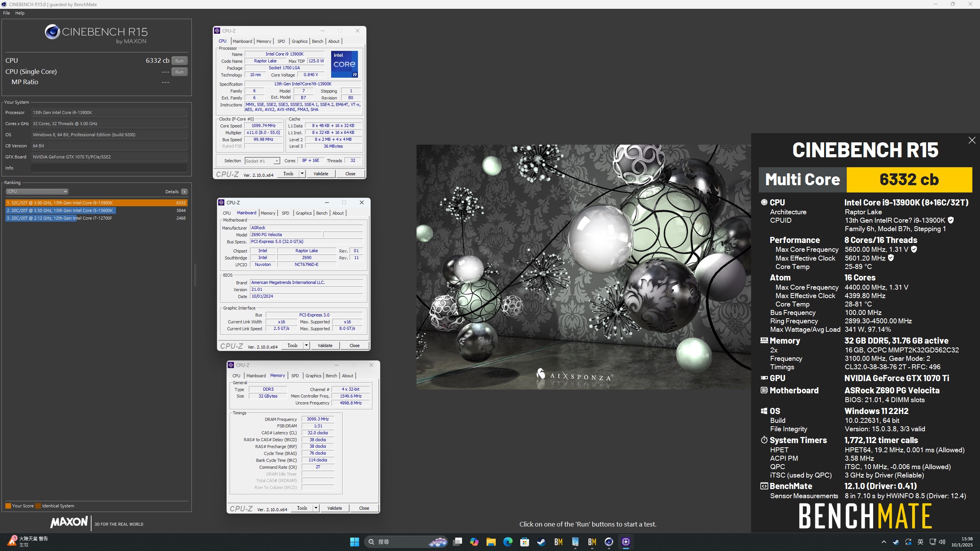Image resolution: width=980 pixels, height=551 pixels.
Task: Click the Windows OS icon in BenchMate panel
Action: pyautogui.click(x=764, y=411)
